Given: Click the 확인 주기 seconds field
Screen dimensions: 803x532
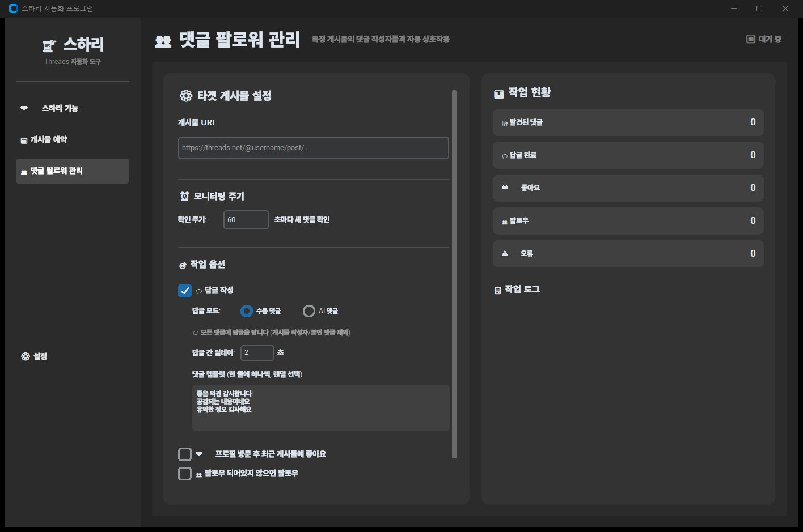Looking at the screenshot, I should click(246, 220).
